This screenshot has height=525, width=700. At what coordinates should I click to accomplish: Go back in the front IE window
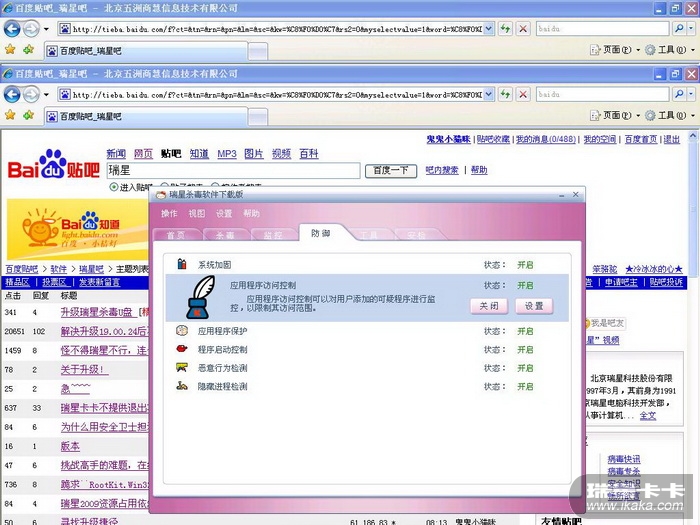tap(12, 95)
